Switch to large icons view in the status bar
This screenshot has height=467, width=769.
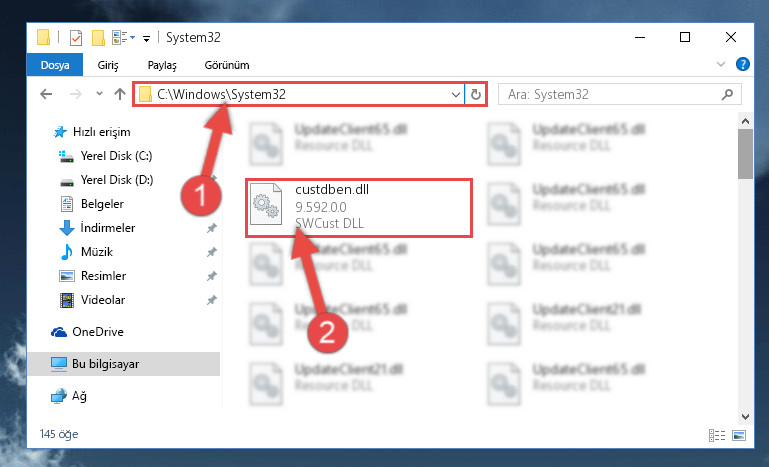[739, 435]
